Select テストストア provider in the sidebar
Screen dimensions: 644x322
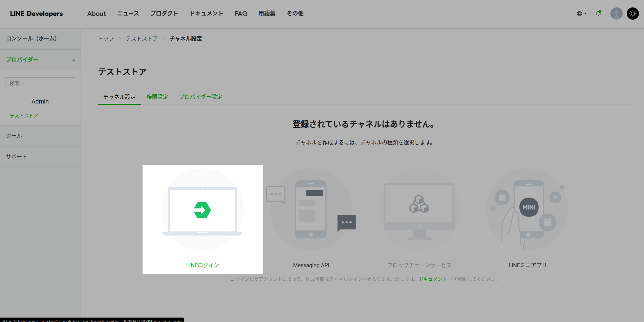[x=24, y=116]
